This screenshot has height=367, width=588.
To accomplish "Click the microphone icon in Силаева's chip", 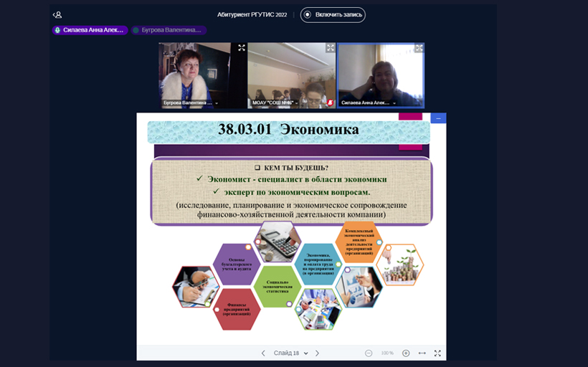I will coord(57,30).
